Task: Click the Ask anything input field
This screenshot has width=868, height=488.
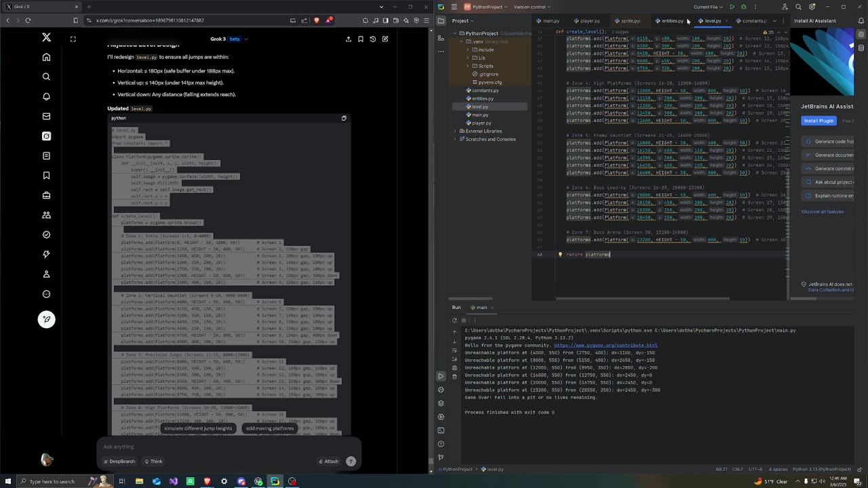Action: pos(227,447)
